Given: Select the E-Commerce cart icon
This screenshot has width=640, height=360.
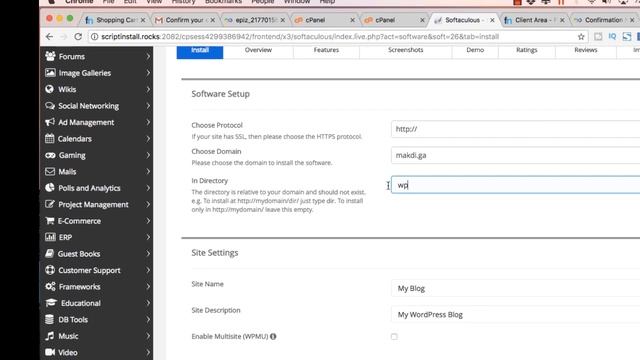Looking at the screenshot, I should 50,221.
